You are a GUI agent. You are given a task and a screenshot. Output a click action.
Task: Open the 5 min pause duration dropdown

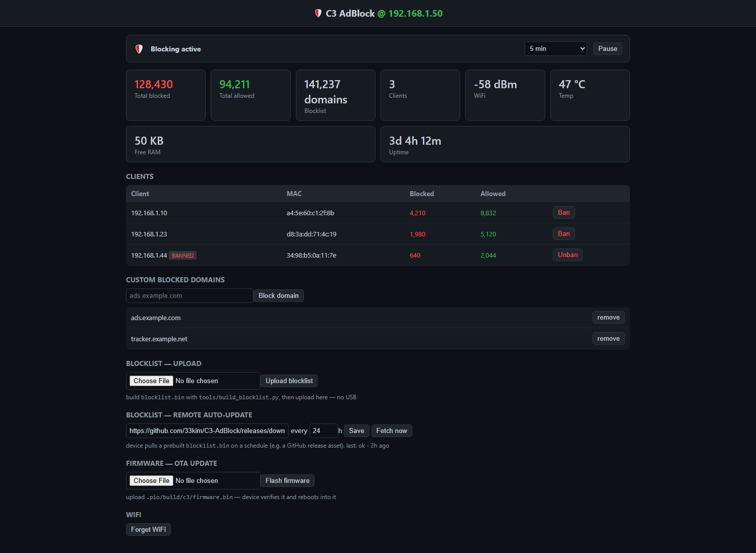click(x=556, y=48)
